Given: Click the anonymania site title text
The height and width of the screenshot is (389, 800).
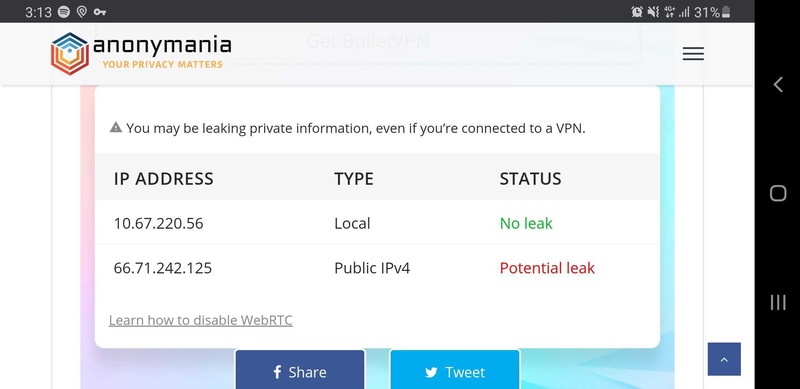Looking at the screenshot, I should pos(162,46).
